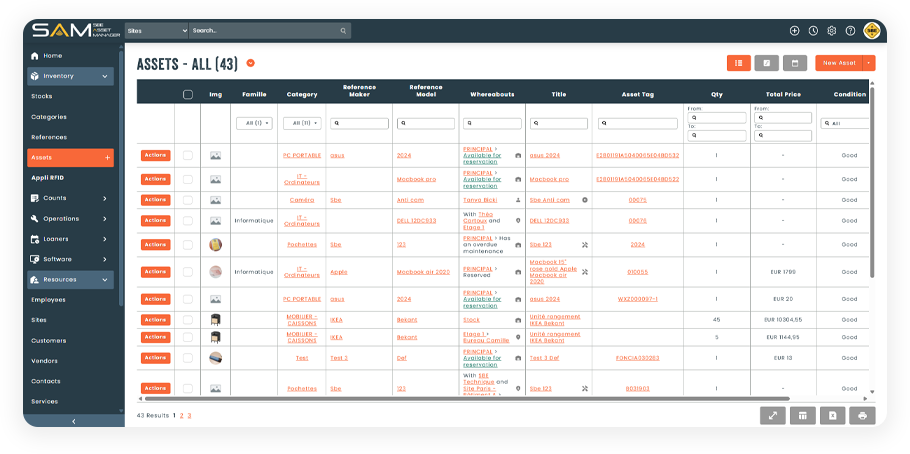Open Employees in the sidebar
The height and width of the screenshot is (454, 910).
(48, 299)
